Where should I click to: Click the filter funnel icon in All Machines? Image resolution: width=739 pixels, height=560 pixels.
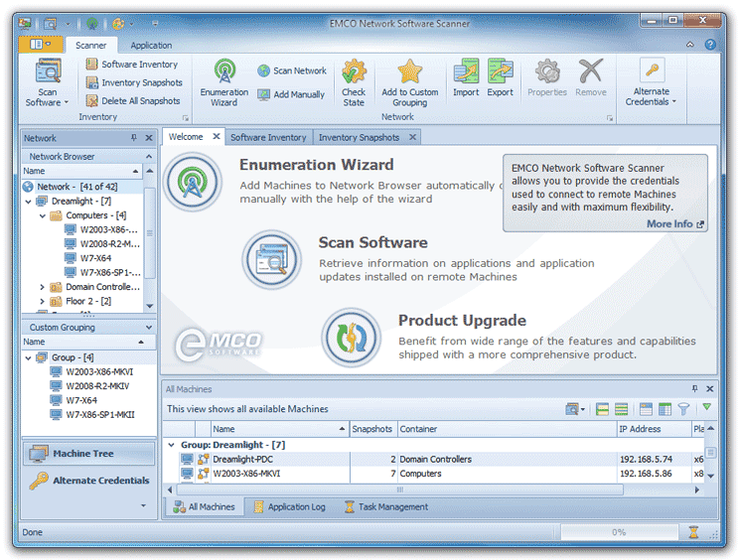tap(683, 409)
